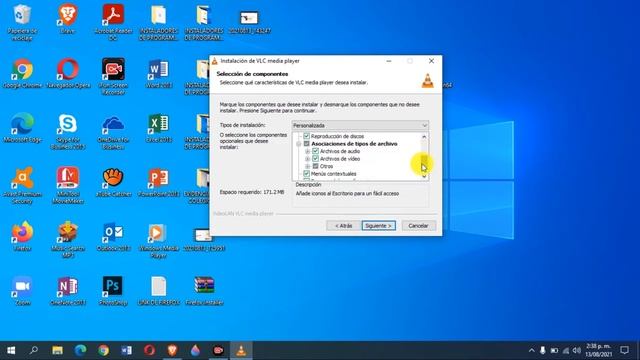This screenshot has height=360, width=640.
Task: Click the Siguiente button
Action: click(x=378, y=226)
